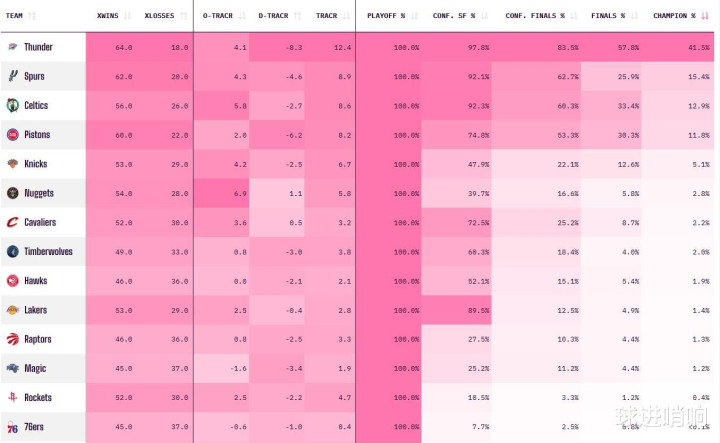Click Thunder's 41.5% champion cell
This screenshot has width=720, height=443.
698,47
